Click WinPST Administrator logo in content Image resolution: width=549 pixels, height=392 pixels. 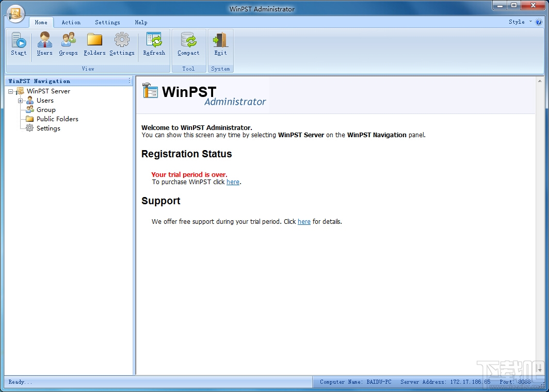point(204,94)
